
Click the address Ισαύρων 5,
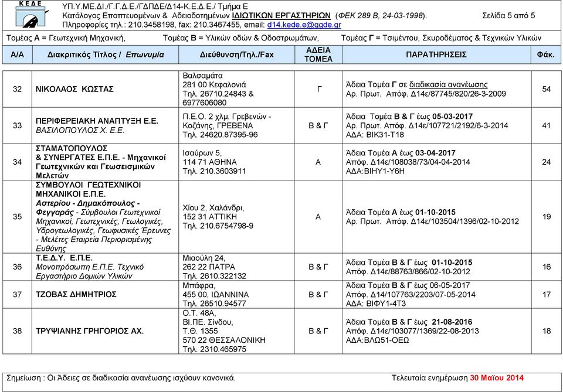(x=202, y=153)
